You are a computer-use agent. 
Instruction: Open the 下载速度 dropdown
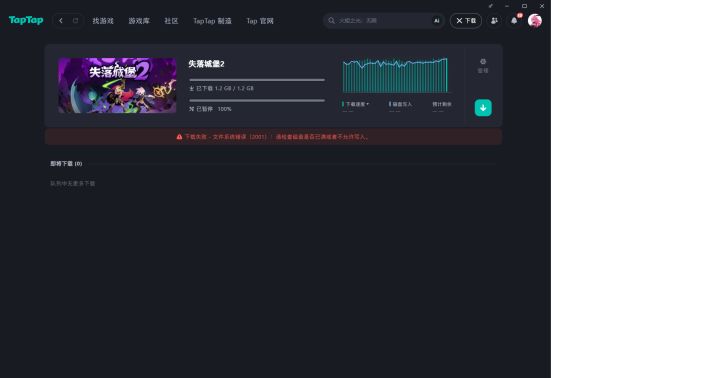pyautogui.click(x=356, y=104)
